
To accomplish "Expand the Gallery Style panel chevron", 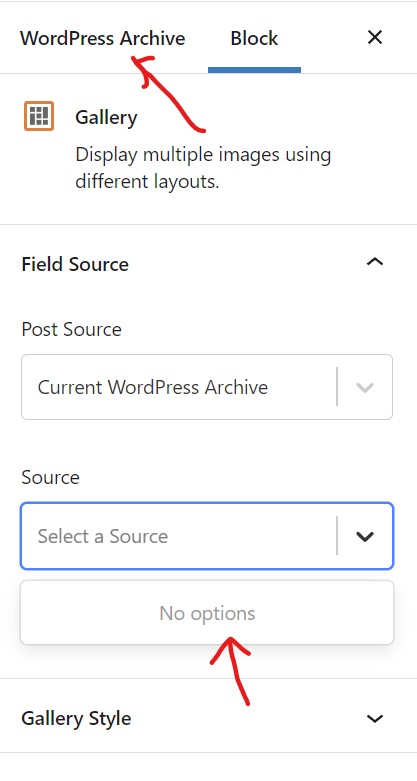I will [x=375, y=718].
